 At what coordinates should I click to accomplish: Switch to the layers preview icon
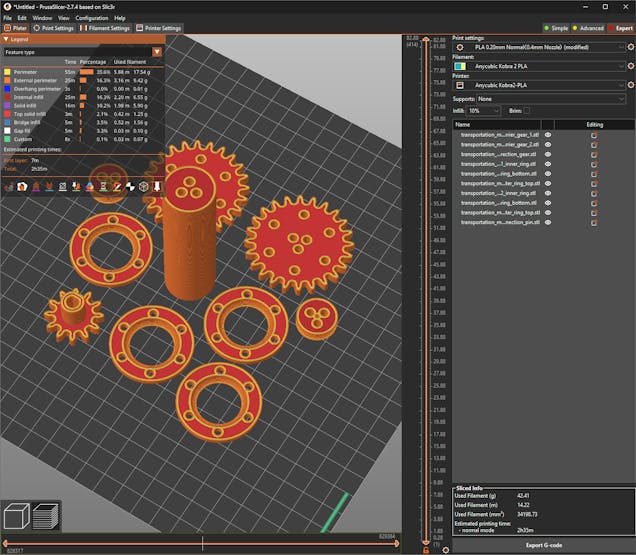(46, 517)
